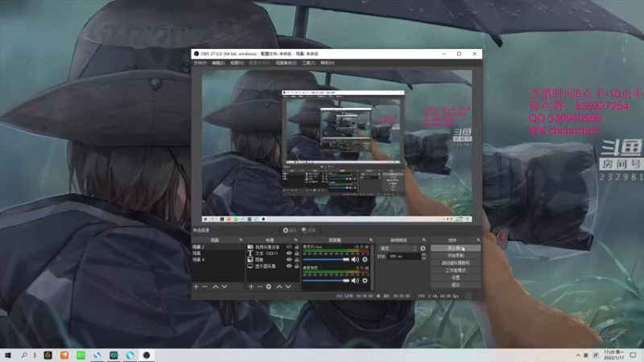Toggle visibility of the 视频采集设备 source

pyautogui.click(x=289, y=247)
